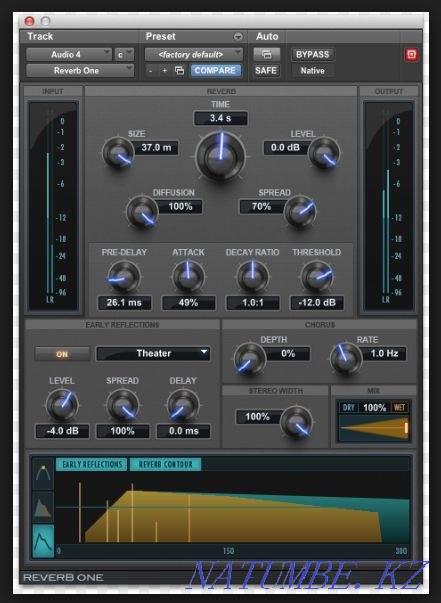Open the Audio 4 track selector
This screenshot has width=441, height=603.
coord(69,55)
